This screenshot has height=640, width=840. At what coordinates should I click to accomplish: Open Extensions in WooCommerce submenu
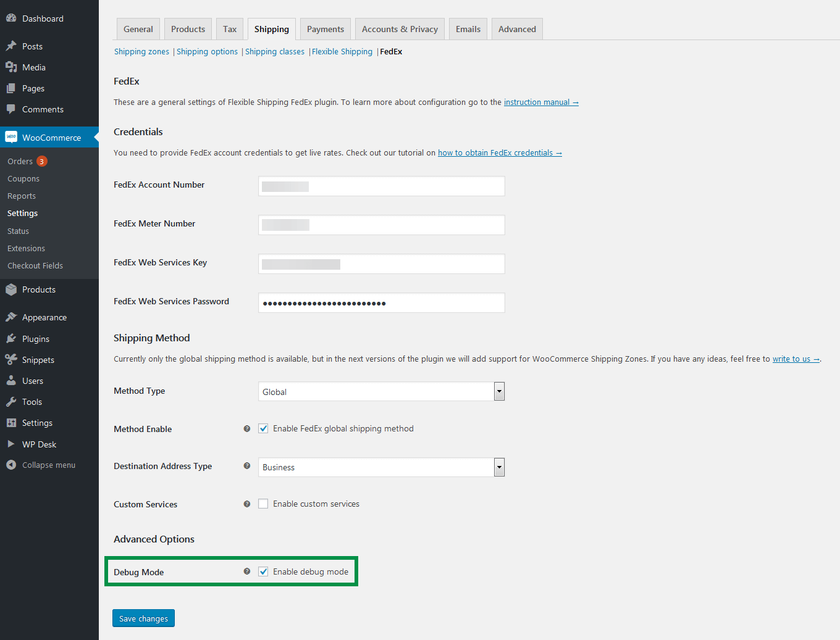click(x=26, y=248)
